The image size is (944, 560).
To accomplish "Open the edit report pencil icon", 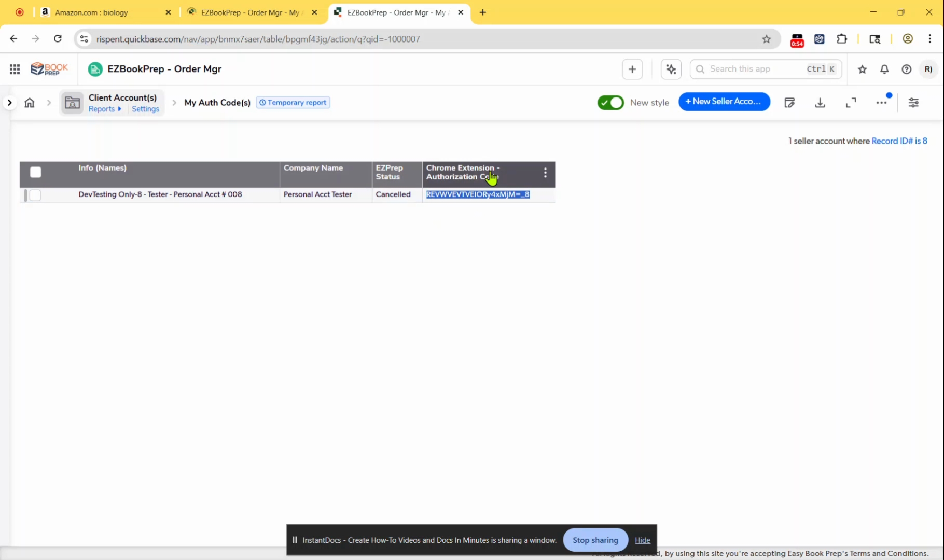I will pos(789,103).
